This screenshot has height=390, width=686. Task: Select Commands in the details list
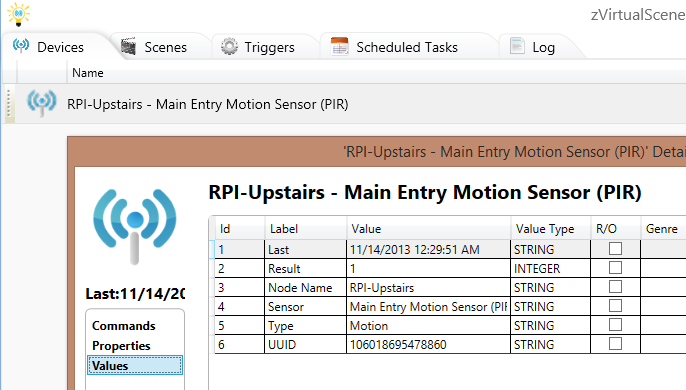click(124, 326)
